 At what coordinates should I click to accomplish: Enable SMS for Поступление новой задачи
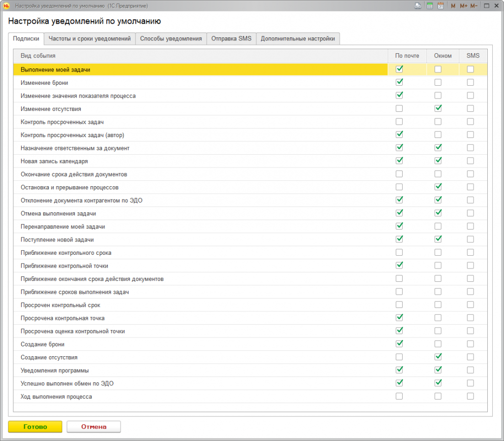471,239
